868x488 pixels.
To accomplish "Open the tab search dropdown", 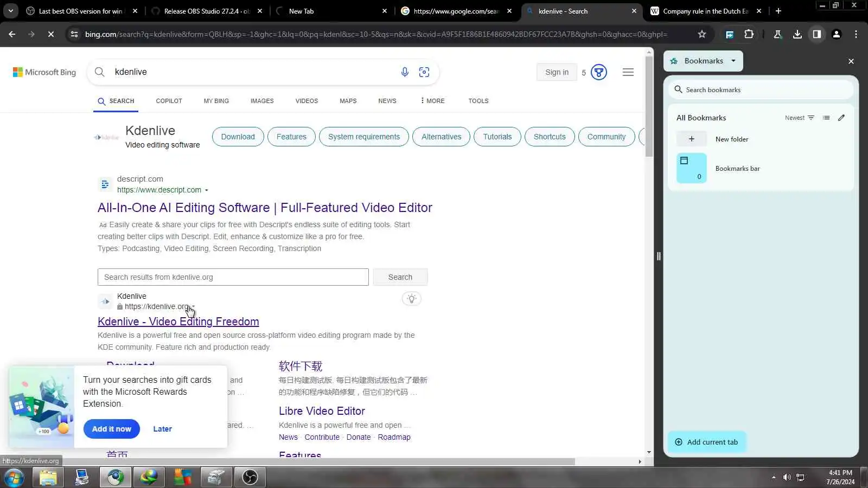I will (x=10, y=11).
